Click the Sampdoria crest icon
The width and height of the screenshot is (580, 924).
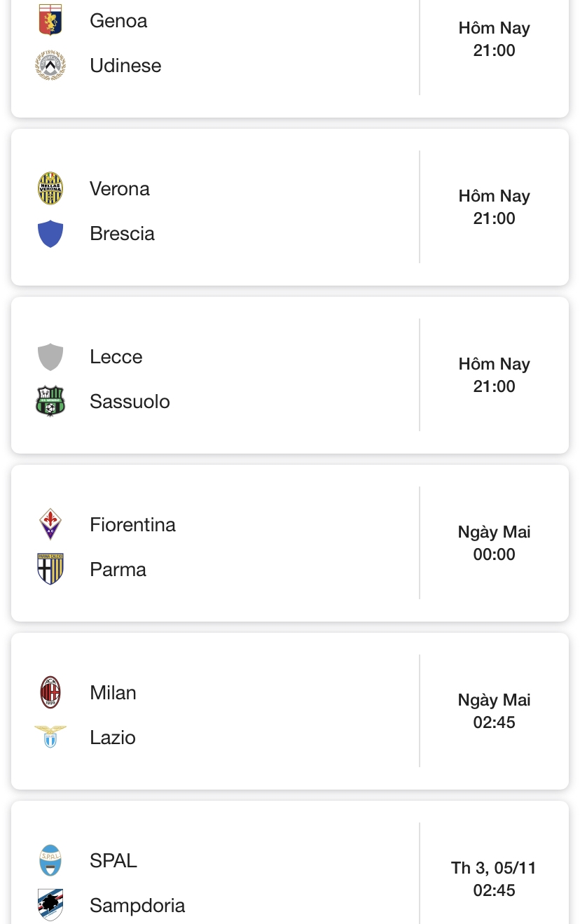pos(50,905)
